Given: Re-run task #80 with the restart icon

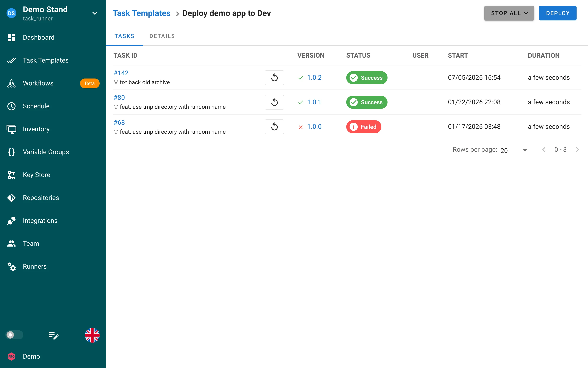Looking at the screenshot, I should pos(274,102).
